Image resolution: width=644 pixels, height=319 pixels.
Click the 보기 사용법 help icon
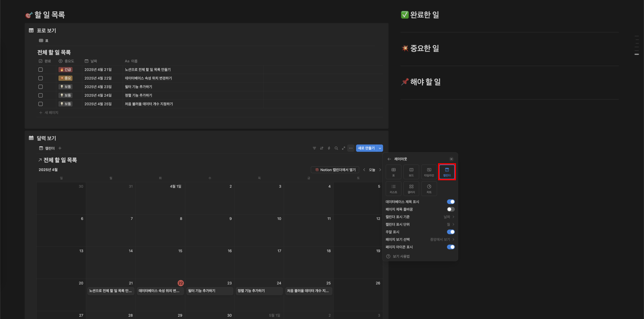(388, 256)
